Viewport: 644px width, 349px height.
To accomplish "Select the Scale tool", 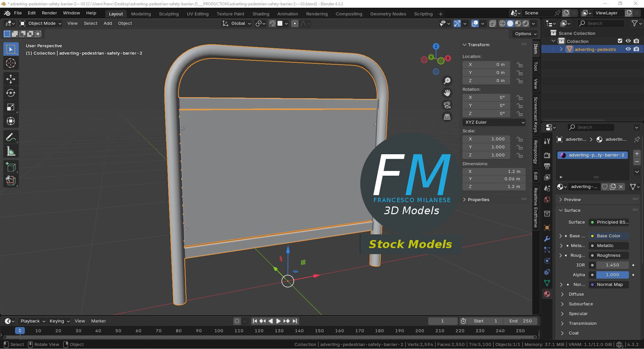I will tap(11, 107).
